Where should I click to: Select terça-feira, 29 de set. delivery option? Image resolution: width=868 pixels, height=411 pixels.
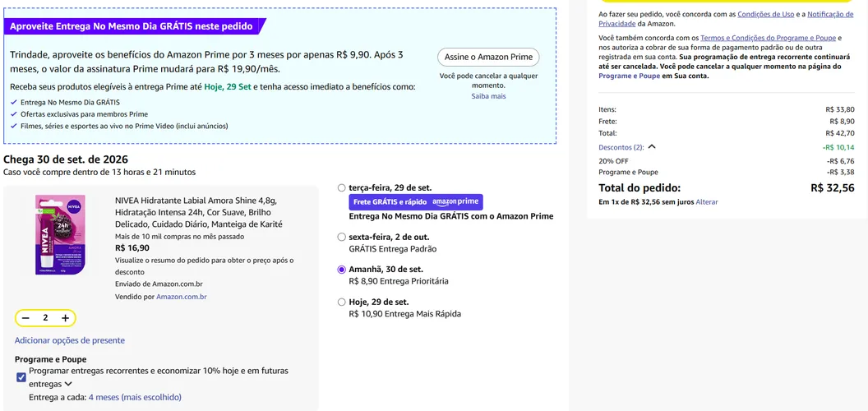tap(342, 187)
